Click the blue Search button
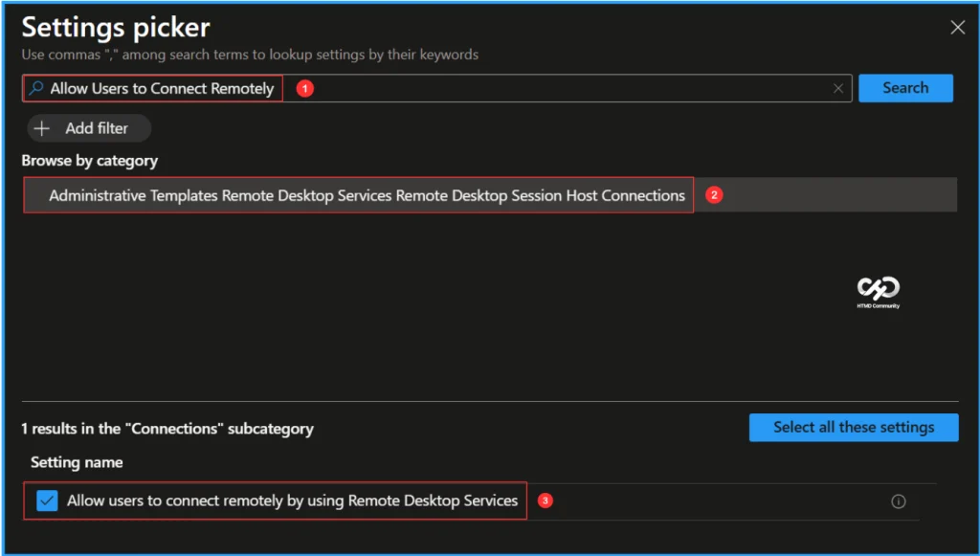Screen dimensions: 980x556 click(x=905, y=88)
